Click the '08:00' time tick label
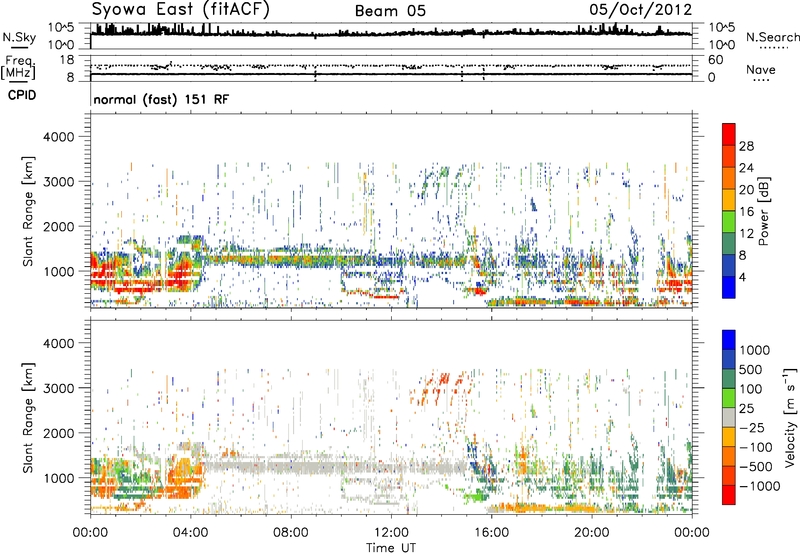 (291, 533)
